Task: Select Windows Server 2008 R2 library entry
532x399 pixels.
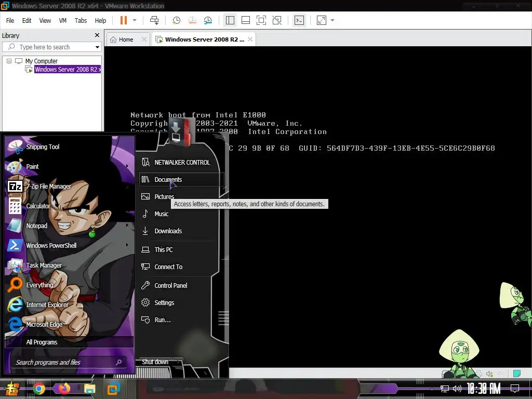Action: (67, 70)
